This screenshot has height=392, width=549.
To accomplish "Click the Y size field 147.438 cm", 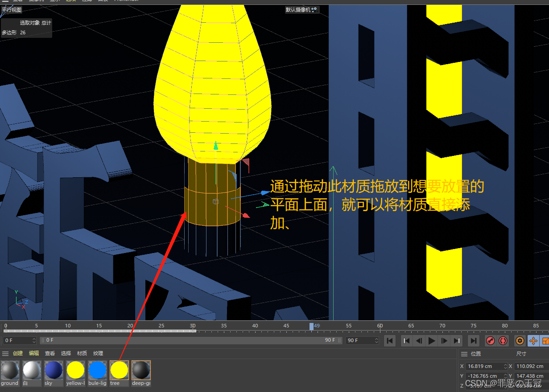I will pyautogui.click(x=532, y=376).
